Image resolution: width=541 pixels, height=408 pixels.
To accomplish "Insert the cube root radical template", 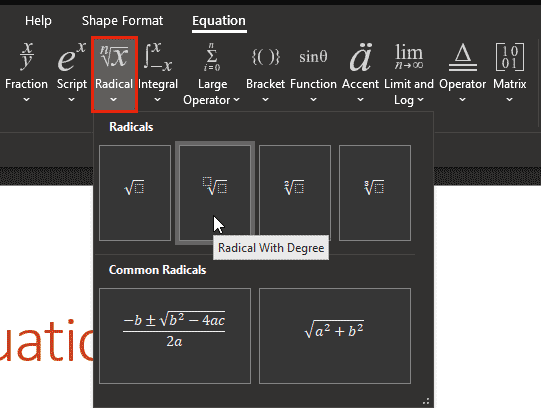I will pos(375,193).
